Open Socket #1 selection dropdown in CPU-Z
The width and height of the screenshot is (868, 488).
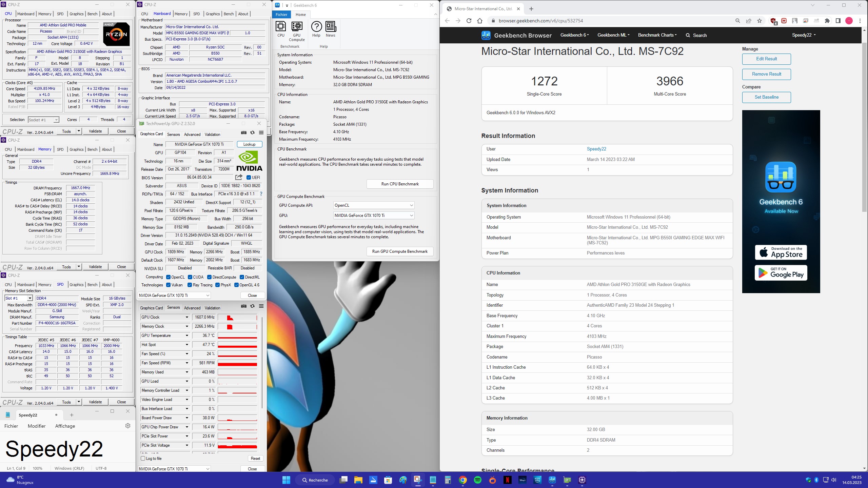43,120
